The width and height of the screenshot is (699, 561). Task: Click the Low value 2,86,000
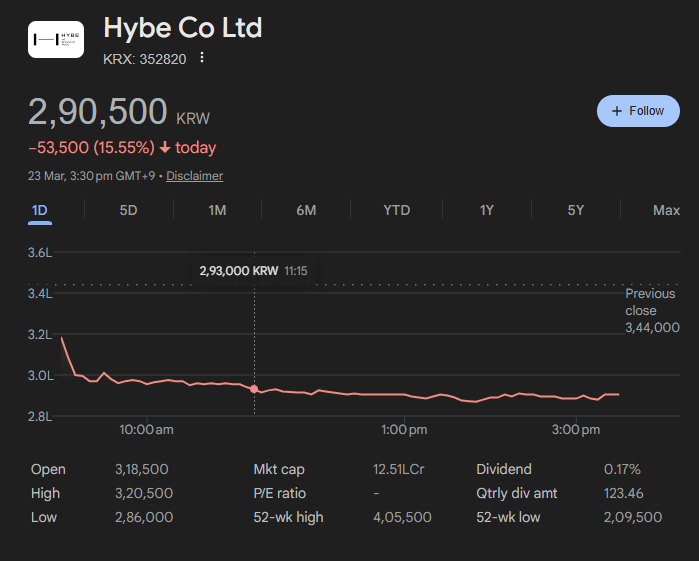coord(144,517)
